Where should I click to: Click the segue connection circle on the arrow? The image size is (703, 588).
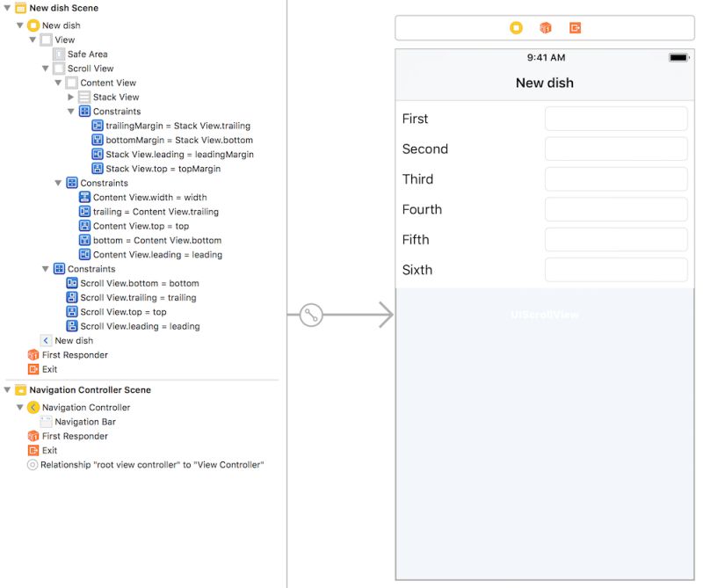click(x=312, y=313)
